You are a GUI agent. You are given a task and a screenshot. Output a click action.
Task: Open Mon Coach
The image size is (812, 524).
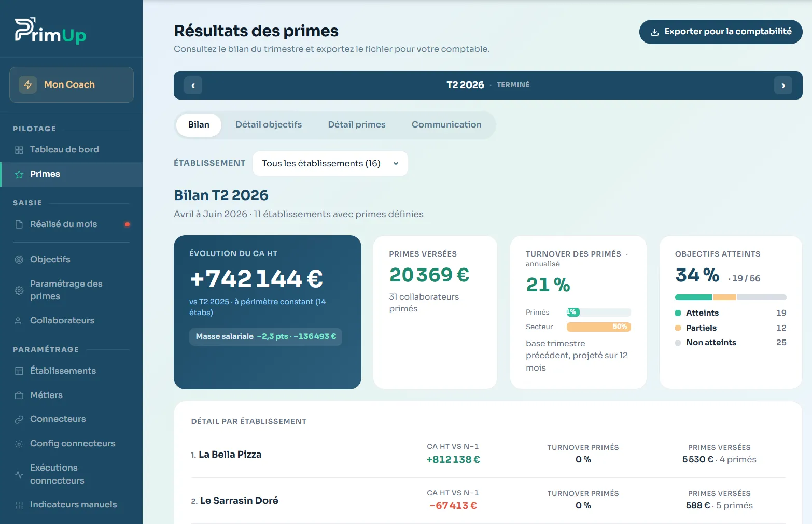click(72, 84)
